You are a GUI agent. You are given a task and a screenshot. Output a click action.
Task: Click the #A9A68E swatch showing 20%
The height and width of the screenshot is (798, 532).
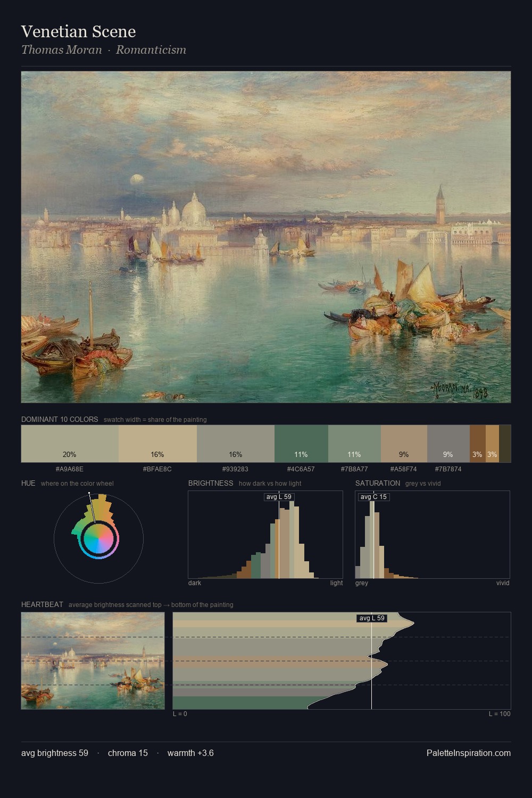click(x=70, y=443)
